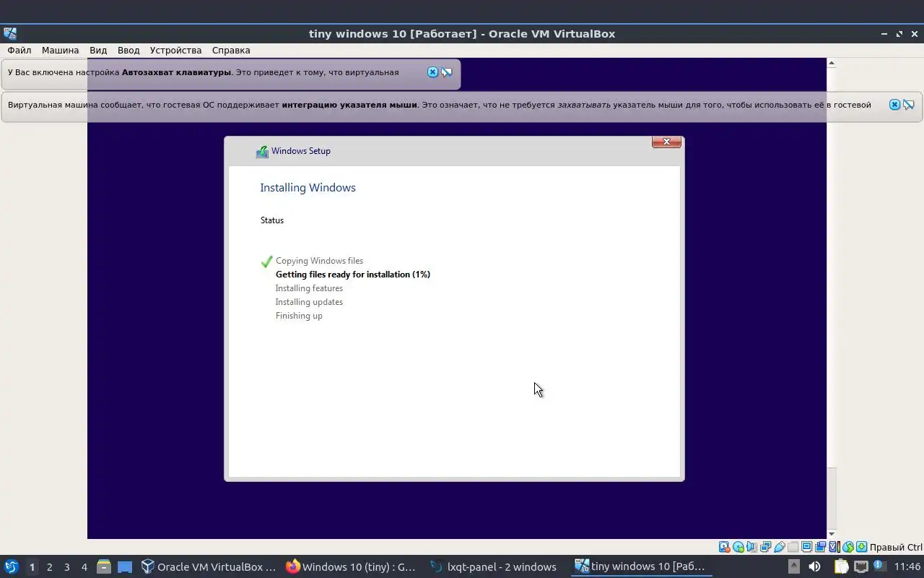This screenshot has width=924, height=578.
Task: Suppress the keyboard auto-capture message permanently
Action: pos(447,72)
